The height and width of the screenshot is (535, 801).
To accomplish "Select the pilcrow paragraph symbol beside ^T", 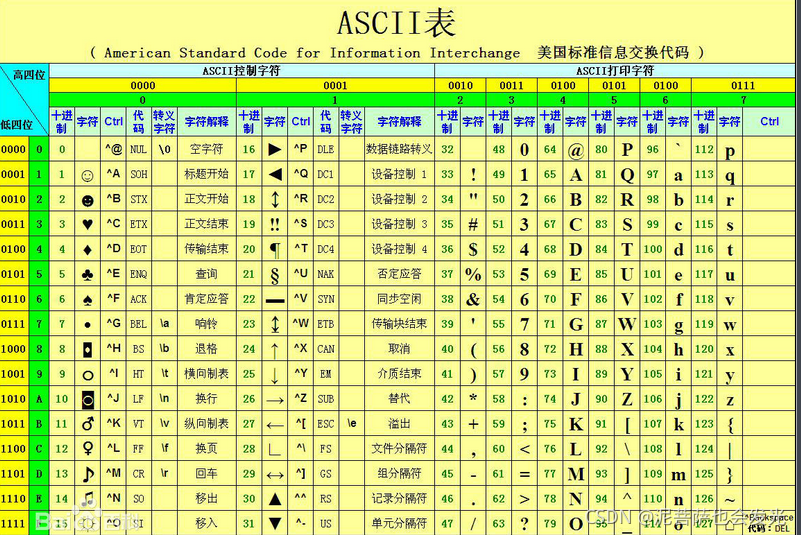I will [x=275, y=250].
